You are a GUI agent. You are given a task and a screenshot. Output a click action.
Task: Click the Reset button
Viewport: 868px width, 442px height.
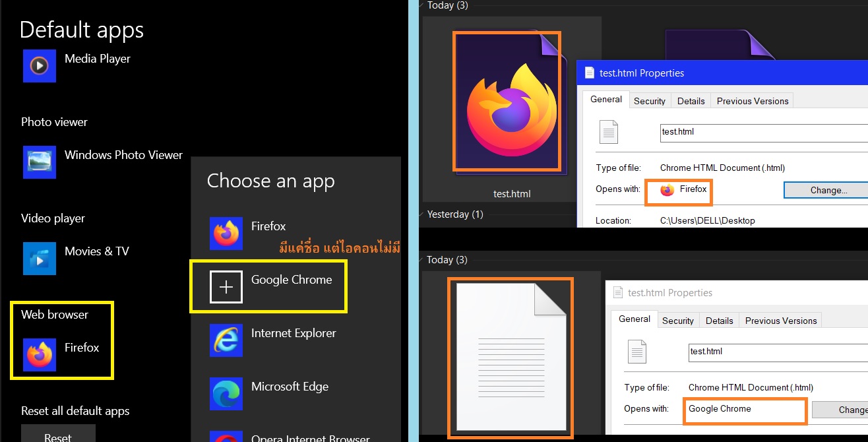(x=58, y=433)
